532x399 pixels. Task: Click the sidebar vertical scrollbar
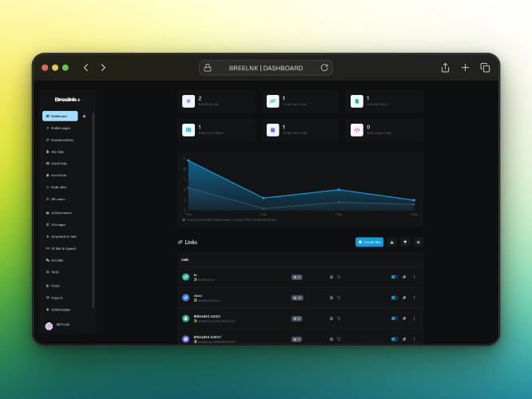(93, 210)
